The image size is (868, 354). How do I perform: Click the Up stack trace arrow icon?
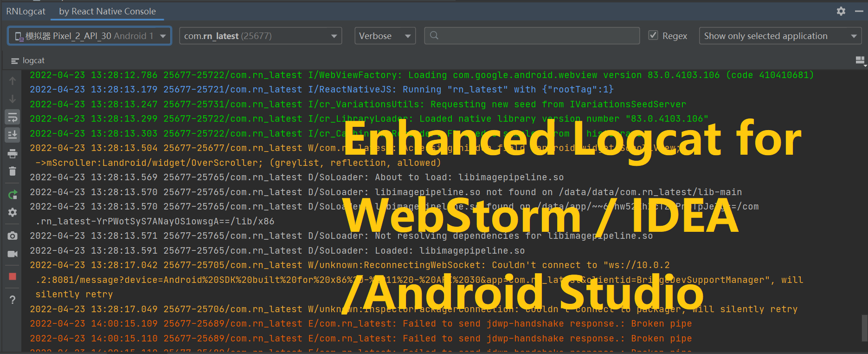pyautogui.click(x=13, y=81)
